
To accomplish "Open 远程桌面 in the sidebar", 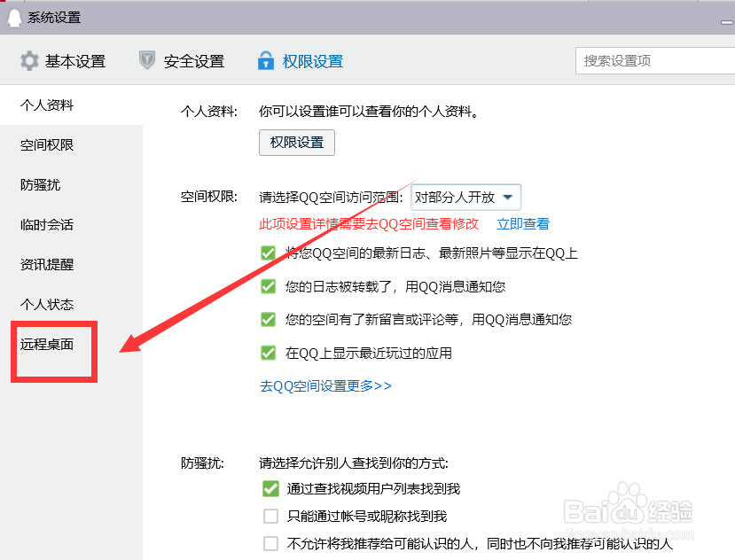I will tap(47, 345).
